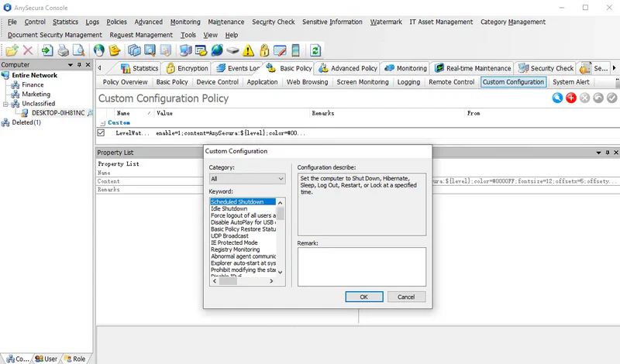Click the printer toolbar icon
This screenshot has height=364, width=620.
click(64, 50)
